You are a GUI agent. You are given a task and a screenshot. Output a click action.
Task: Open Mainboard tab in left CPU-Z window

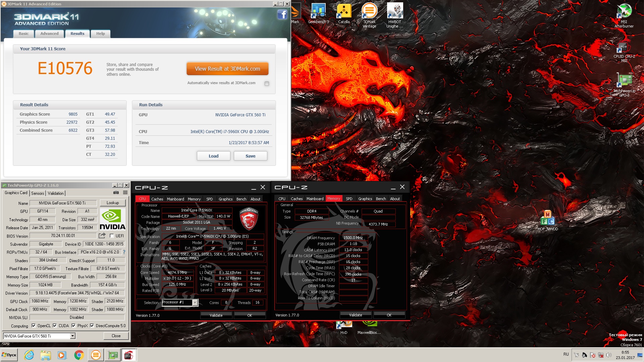(x=175, y=199)
